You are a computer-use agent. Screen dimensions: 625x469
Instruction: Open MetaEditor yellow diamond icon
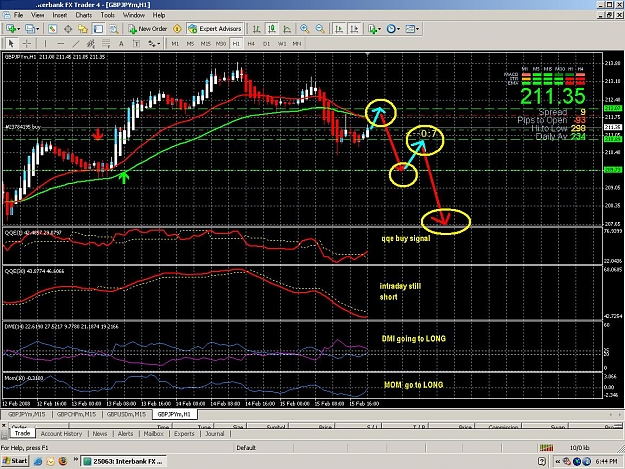[177, 29]
